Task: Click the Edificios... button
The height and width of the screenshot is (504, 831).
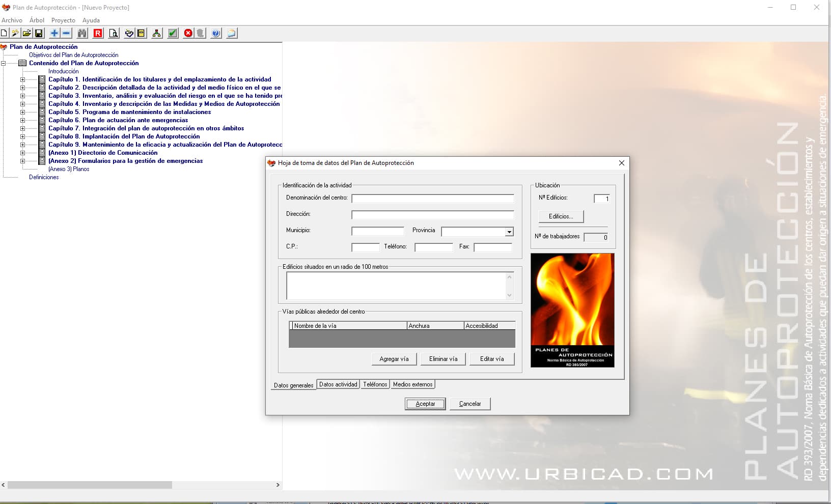Action: coord(561,216)
